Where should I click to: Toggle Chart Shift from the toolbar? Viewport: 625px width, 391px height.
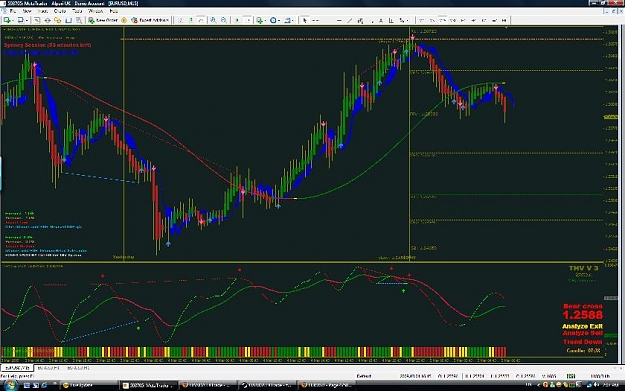(x=248, y=20)
